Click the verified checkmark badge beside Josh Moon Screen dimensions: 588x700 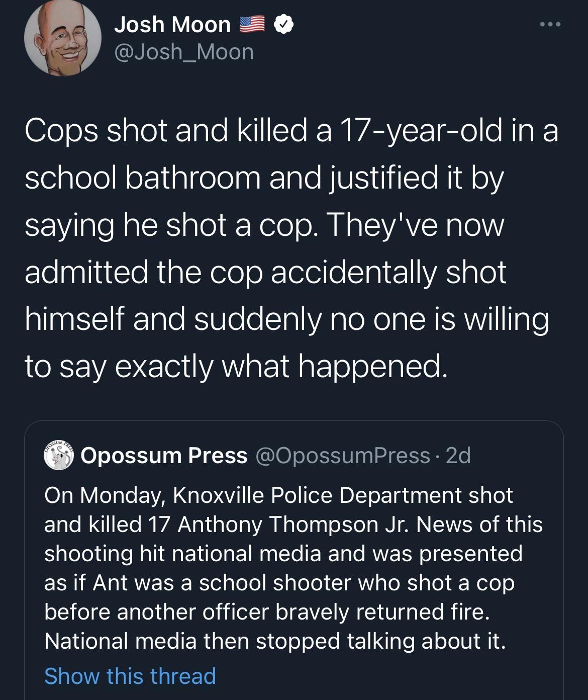282,24
